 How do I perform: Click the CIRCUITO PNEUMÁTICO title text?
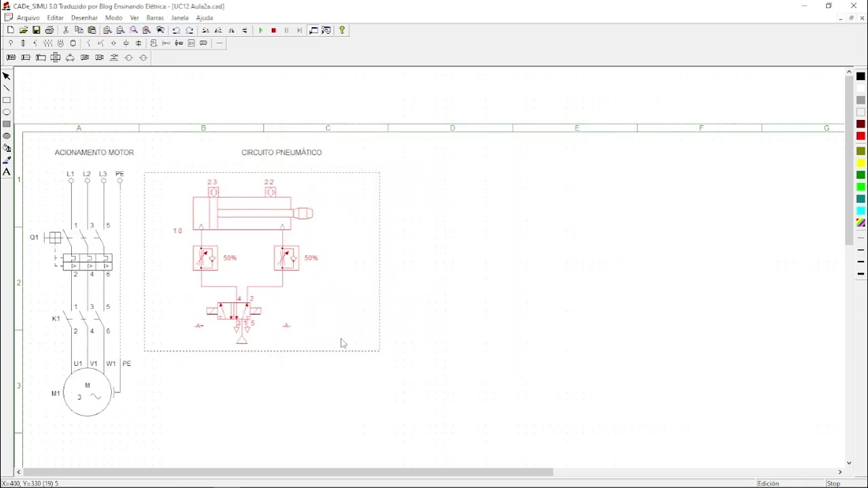tap(281, 152)
